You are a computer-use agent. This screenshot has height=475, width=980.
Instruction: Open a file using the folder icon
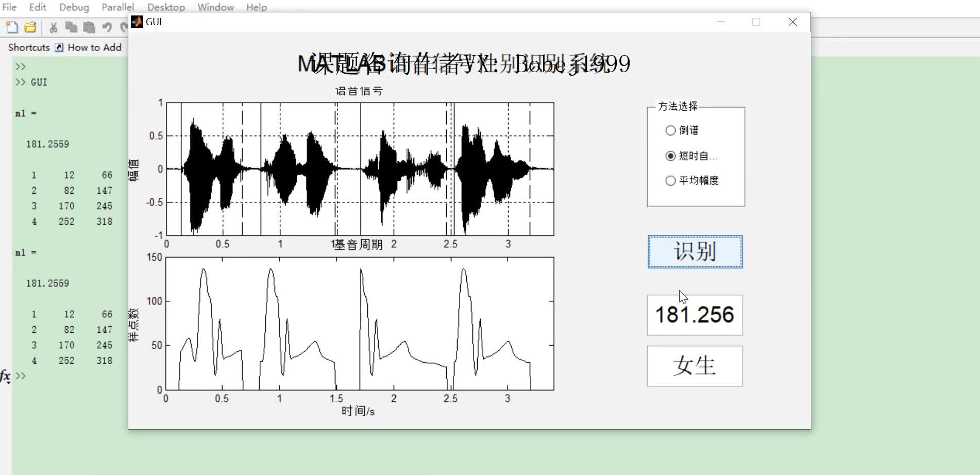pos(29,27)
